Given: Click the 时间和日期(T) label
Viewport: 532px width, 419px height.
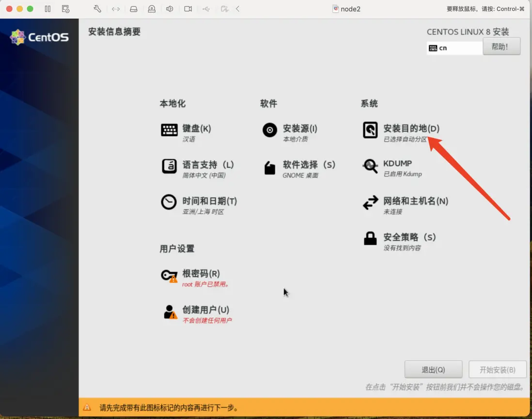Looking at the screenshot, I should pyautogui.click(x=210, y=201).
